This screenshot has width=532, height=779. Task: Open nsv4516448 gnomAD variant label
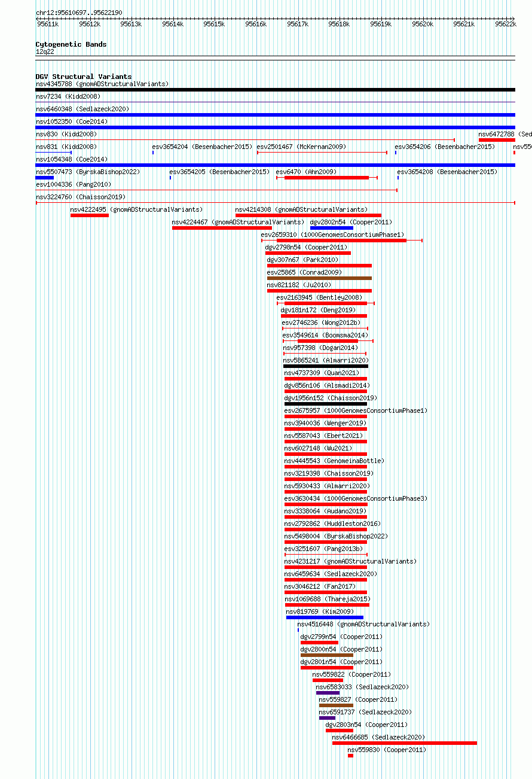click(x=364, y=624)
